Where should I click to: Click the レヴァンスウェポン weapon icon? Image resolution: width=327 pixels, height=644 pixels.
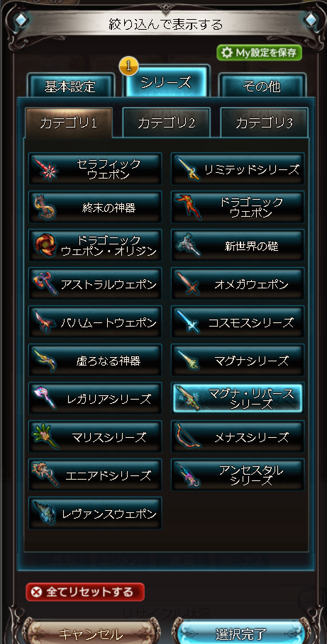(x=45, y=513)
